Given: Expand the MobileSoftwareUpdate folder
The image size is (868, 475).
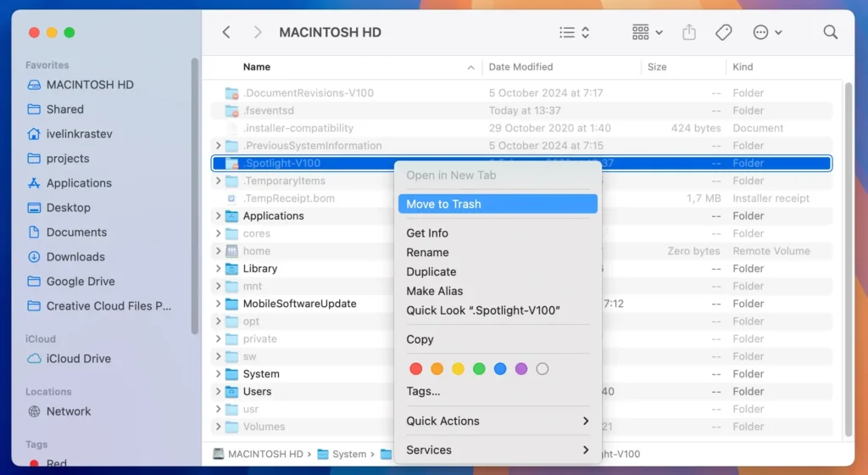Looking at the screenshot, I should [218, 304].
